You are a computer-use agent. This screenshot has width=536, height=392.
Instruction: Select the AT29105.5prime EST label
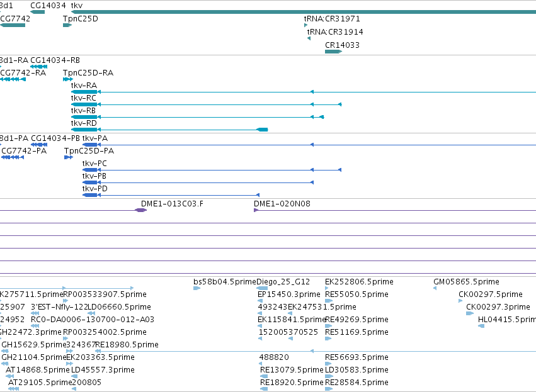point(40,383)
